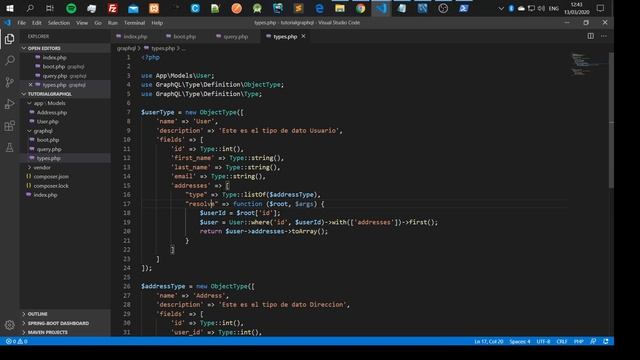Open Run and Debug view
The height and width of the screenshot is (360, 640).
coord(9,104)
